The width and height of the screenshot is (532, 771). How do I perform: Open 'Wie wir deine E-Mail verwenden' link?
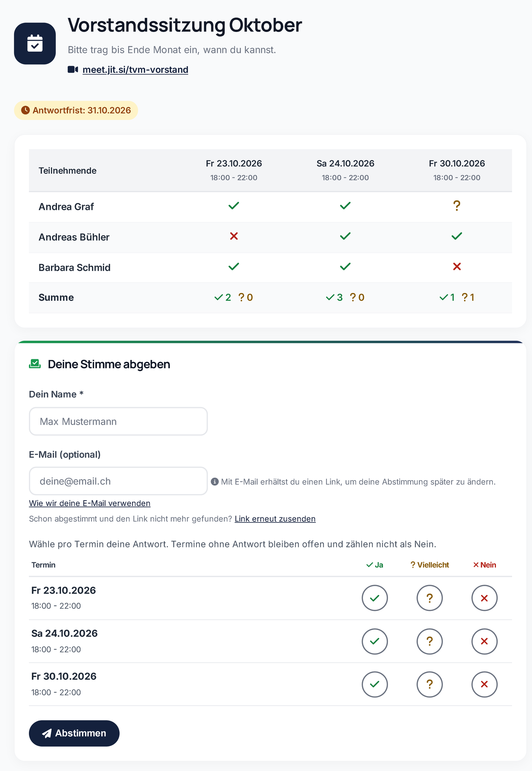[90, 503]
